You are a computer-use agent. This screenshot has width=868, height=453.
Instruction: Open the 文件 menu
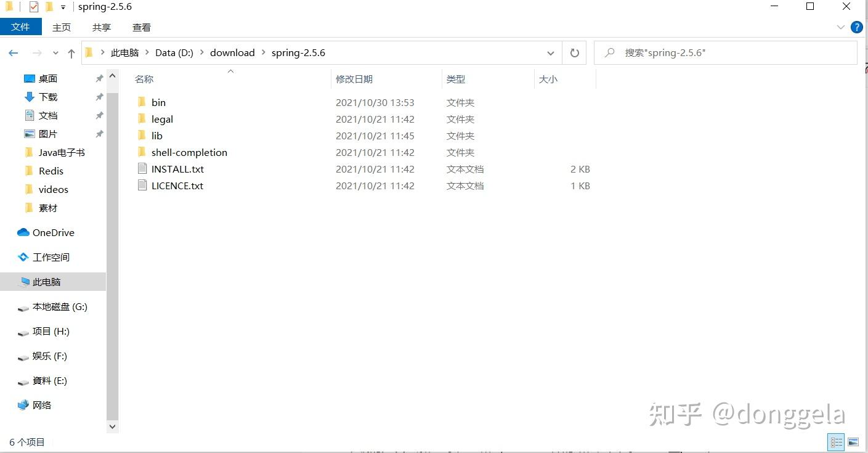pos(21,27)
